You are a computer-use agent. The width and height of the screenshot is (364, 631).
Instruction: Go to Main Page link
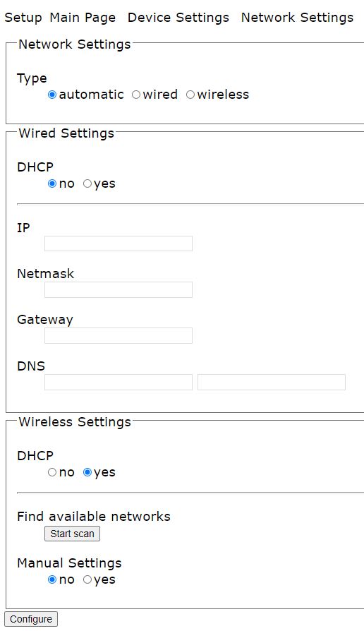(83, 18)
